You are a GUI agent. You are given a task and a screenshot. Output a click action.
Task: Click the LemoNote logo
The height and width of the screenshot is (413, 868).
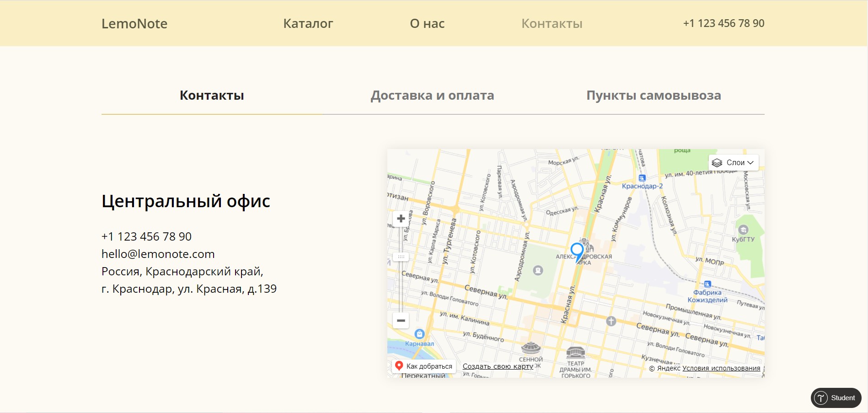134,23
